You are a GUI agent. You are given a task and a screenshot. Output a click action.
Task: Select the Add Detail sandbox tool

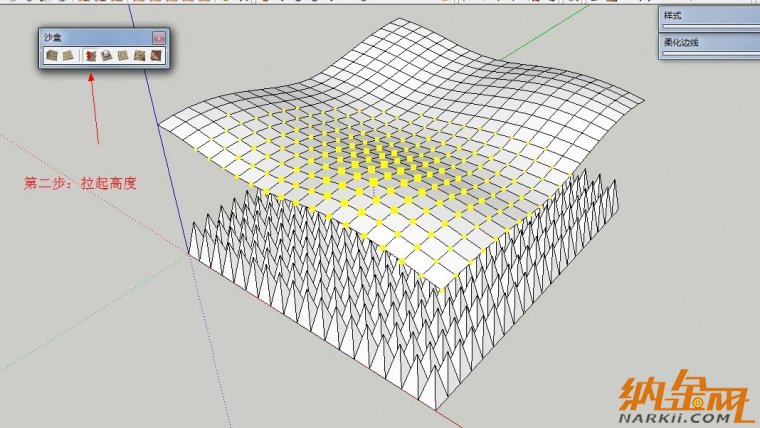tap(139, 56)
